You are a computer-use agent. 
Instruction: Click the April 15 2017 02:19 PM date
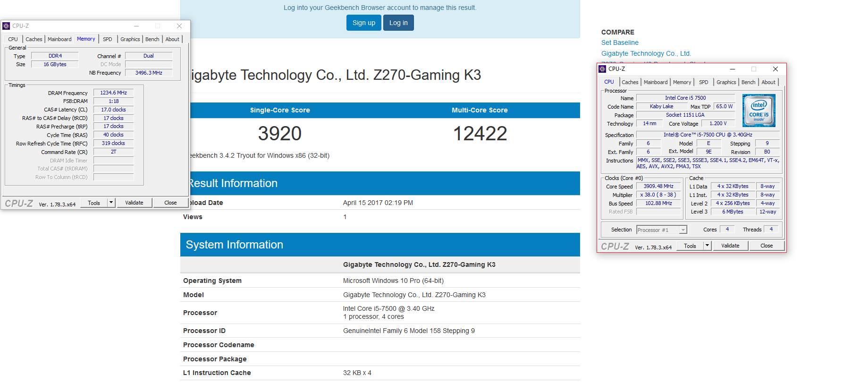(378, 203)
